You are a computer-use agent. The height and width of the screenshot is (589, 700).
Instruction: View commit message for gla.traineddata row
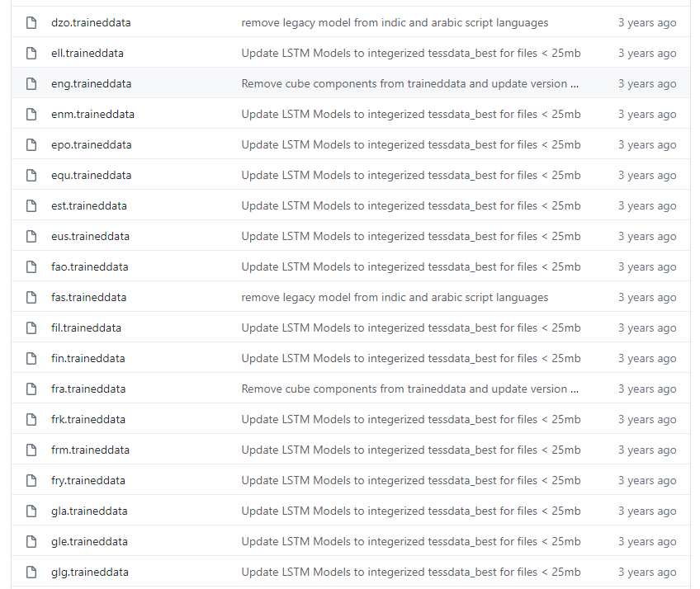click(x=411, y=511)
